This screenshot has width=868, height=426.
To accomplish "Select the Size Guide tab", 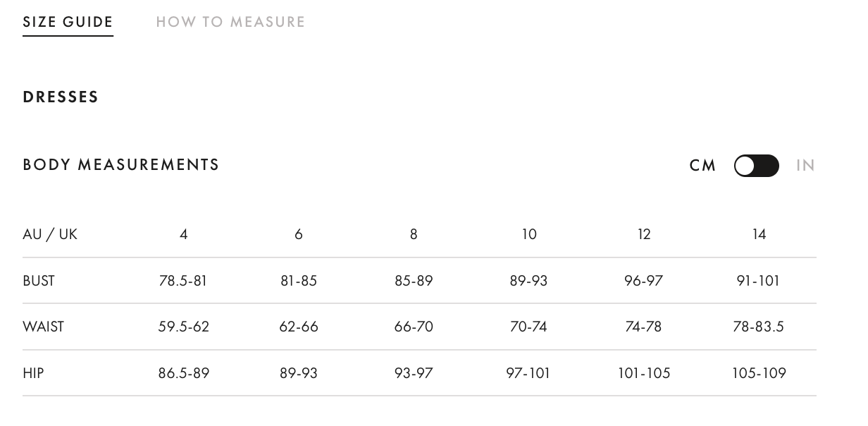I will pyautogui.click(x=68, y=22).
